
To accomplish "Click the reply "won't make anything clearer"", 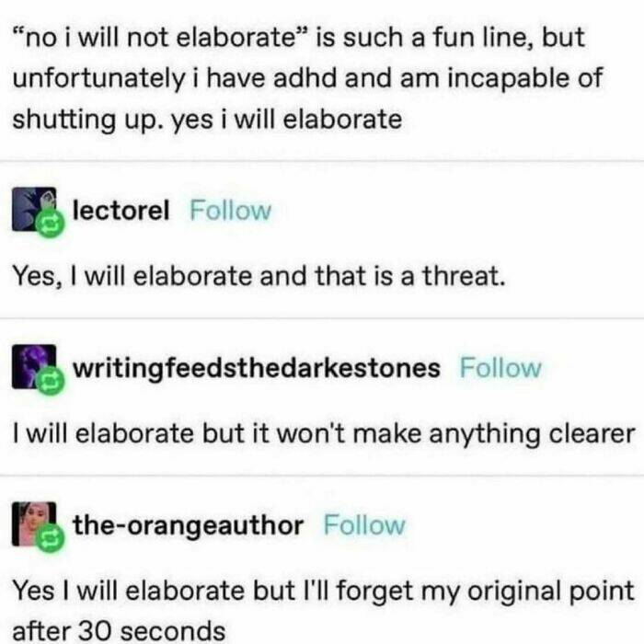I will [324, 434].
